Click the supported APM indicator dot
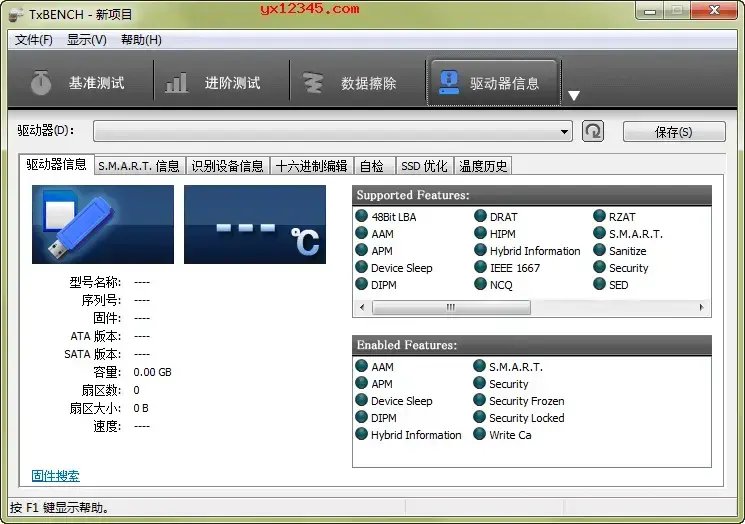The height and width of the screenshot is (524, 745). pyautogui.click(x=362, y=250)
